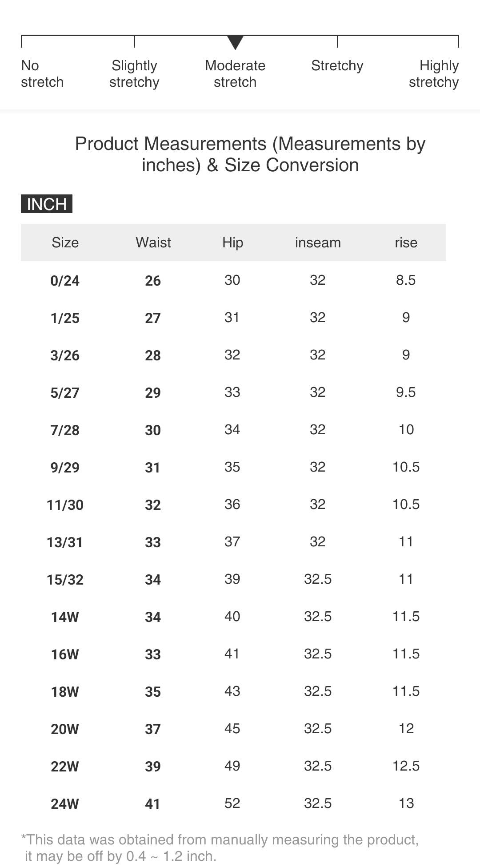The image size is (480, 868).
Task: Click the Hip column header
Action: click(232, 242)
